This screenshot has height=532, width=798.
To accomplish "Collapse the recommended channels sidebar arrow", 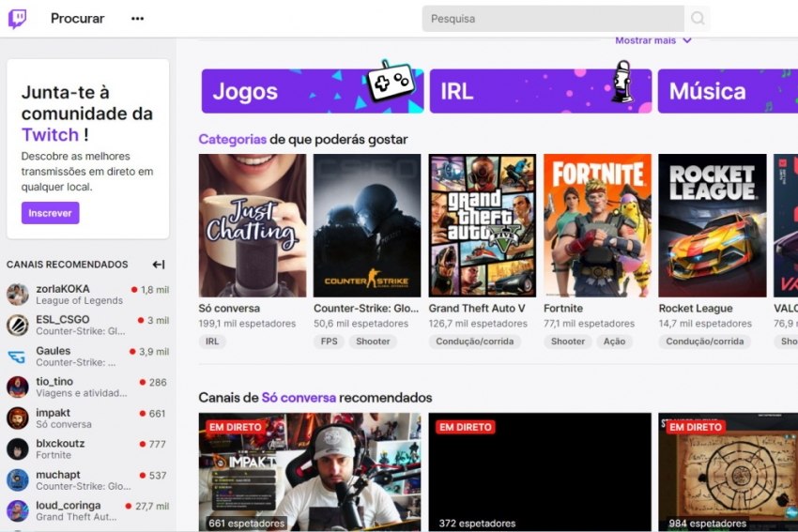I will pos(159,265).
